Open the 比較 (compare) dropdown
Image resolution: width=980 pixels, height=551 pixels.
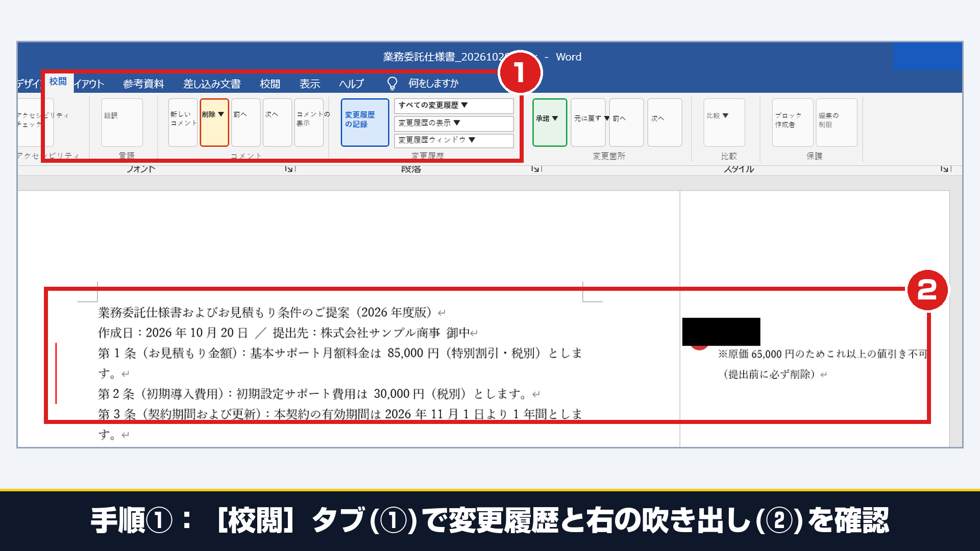point(724,122)
